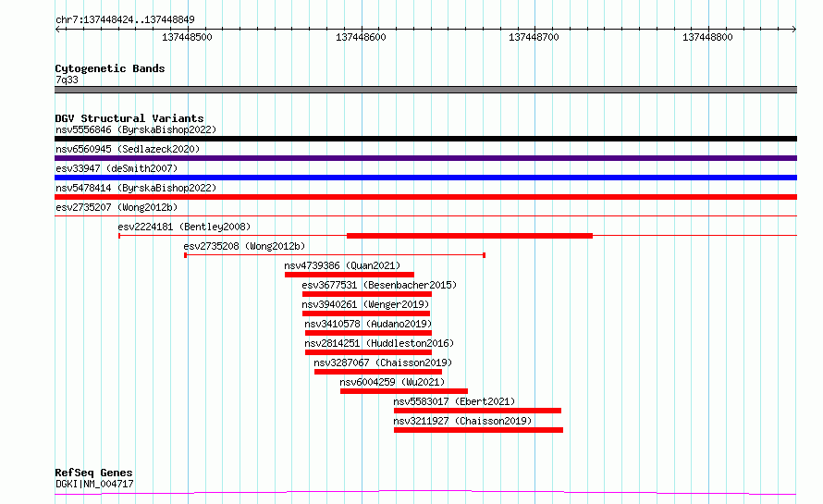Click the thin red esv2735207 line
The image size is (823, 504).
[425, 215]
